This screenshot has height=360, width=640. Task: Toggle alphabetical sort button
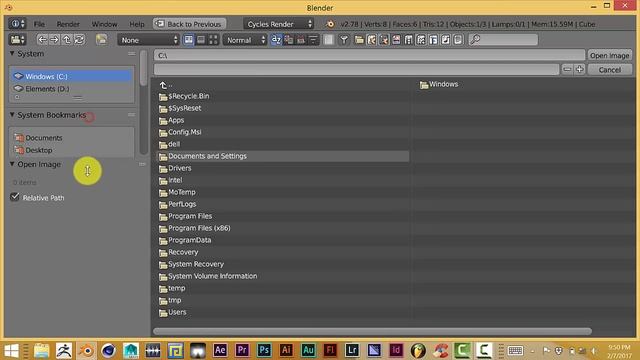click(276, 40)
